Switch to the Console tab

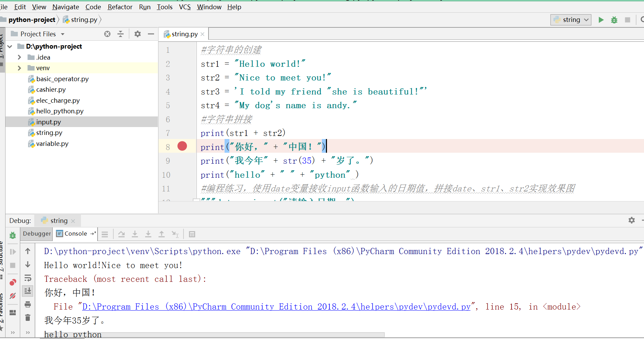click(76, 234)
